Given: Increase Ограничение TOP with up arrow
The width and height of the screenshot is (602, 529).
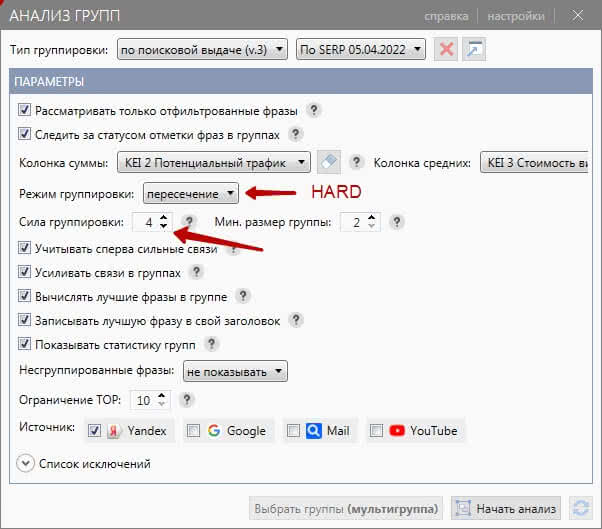Looking at the screenshot, I should point(161,395).
